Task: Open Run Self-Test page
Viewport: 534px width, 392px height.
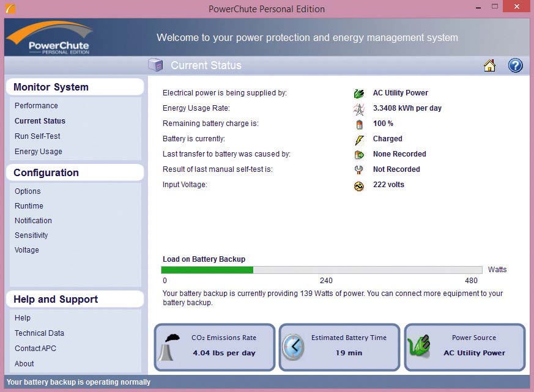Action: tap(37, 136)
